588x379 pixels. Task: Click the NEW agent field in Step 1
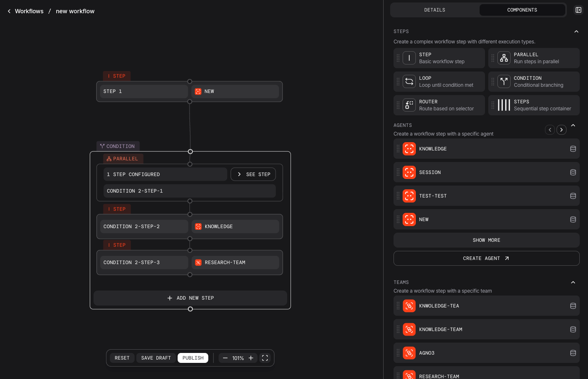[x=235, y=92]
